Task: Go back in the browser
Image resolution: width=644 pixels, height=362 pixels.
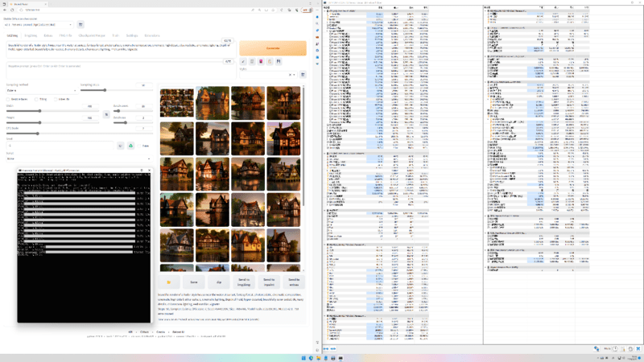Action: tap(5, 10)
